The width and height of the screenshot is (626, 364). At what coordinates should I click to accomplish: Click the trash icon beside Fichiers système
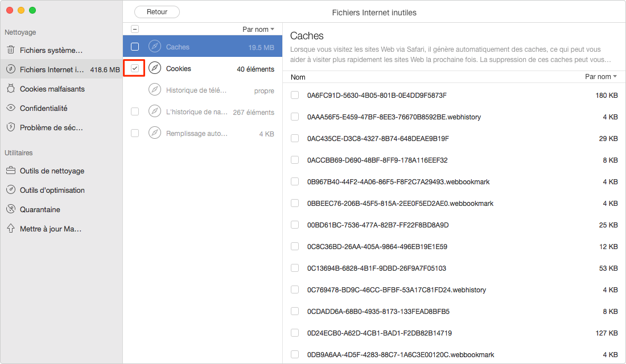click(11, 50)
